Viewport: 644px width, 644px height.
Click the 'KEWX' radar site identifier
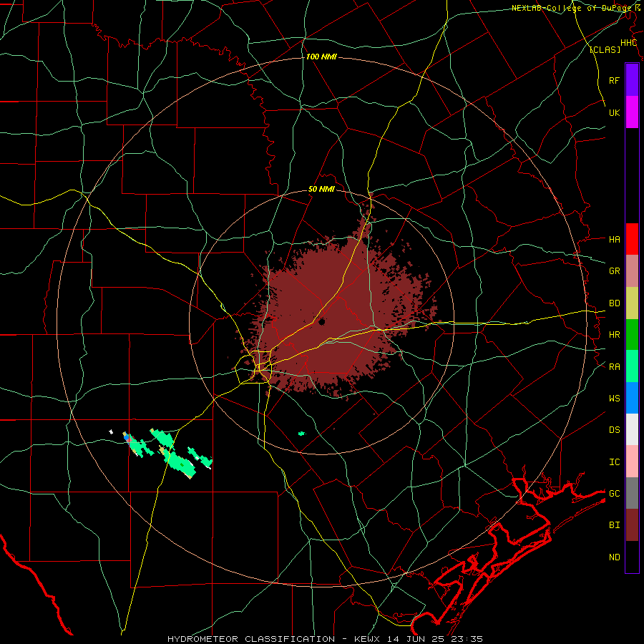367,639
